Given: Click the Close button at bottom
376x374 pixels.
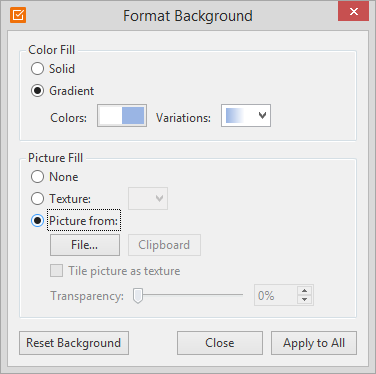Looking at the screenshot, I should pos(220,343).
